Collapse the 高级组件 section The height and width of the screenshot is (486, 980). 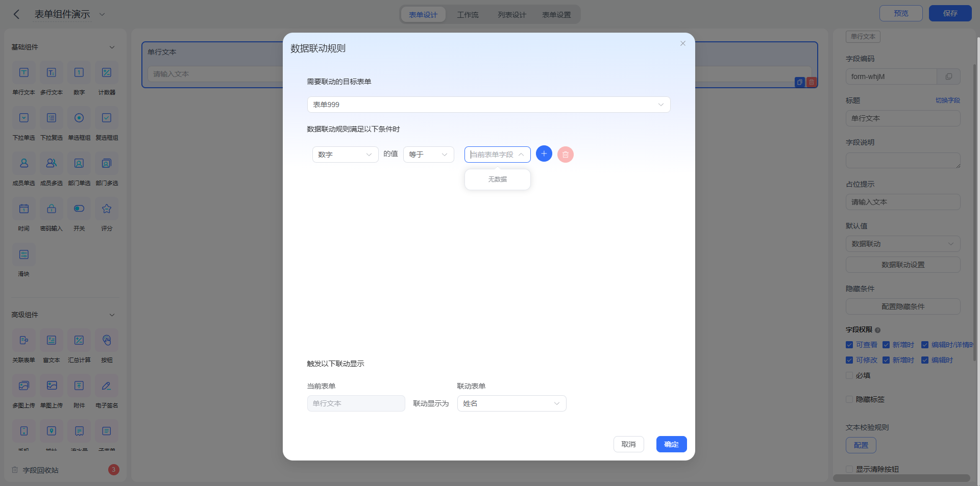click(112, 315)
